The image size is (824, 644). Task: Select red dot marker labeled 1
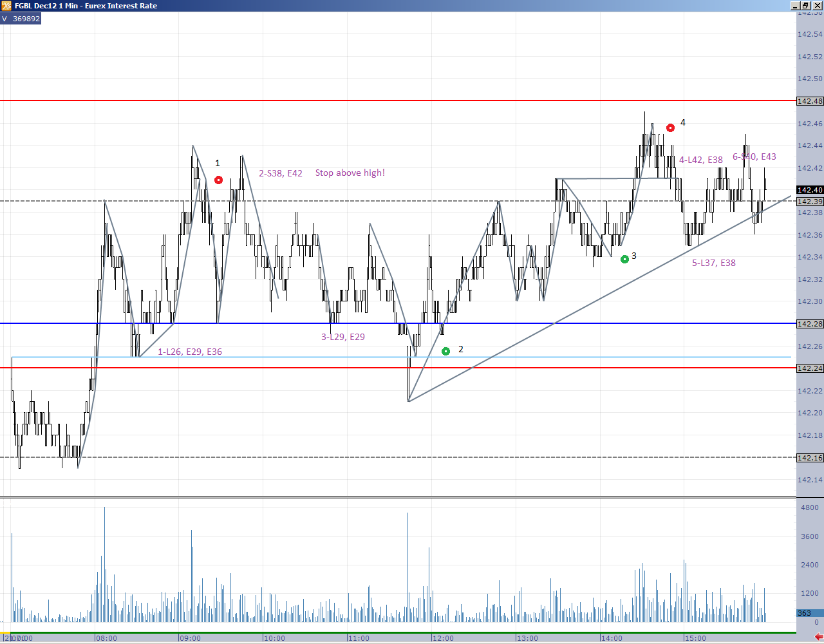pyautogui.click(x=219, y=180)
